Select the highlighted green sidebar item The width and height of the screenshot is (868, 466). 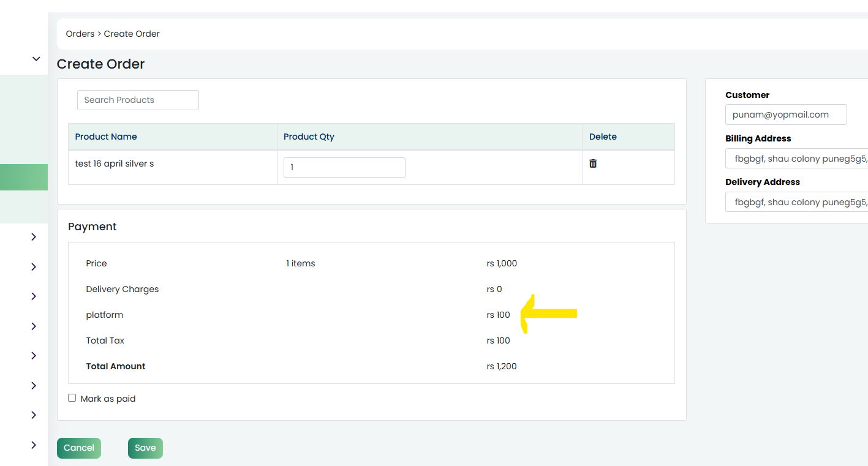click(x=24, y=177)
